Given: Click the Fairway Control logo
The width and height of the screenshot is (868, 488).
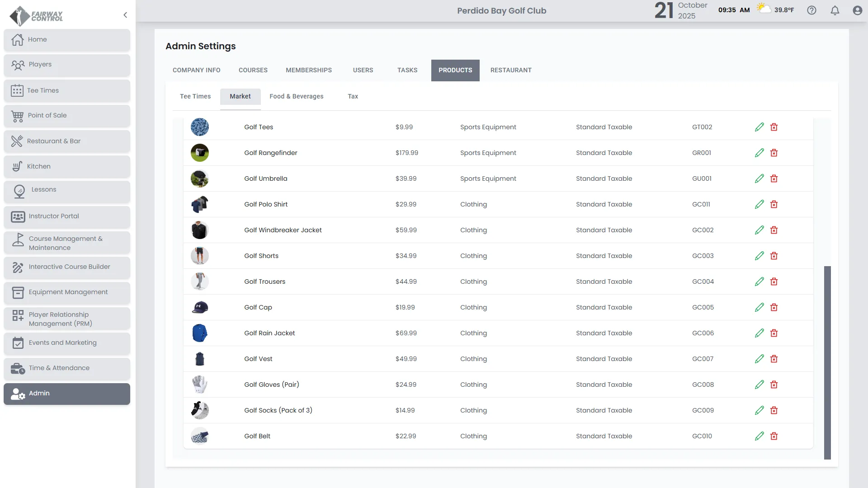Looking at the screenshot, I should coord(36,16).
